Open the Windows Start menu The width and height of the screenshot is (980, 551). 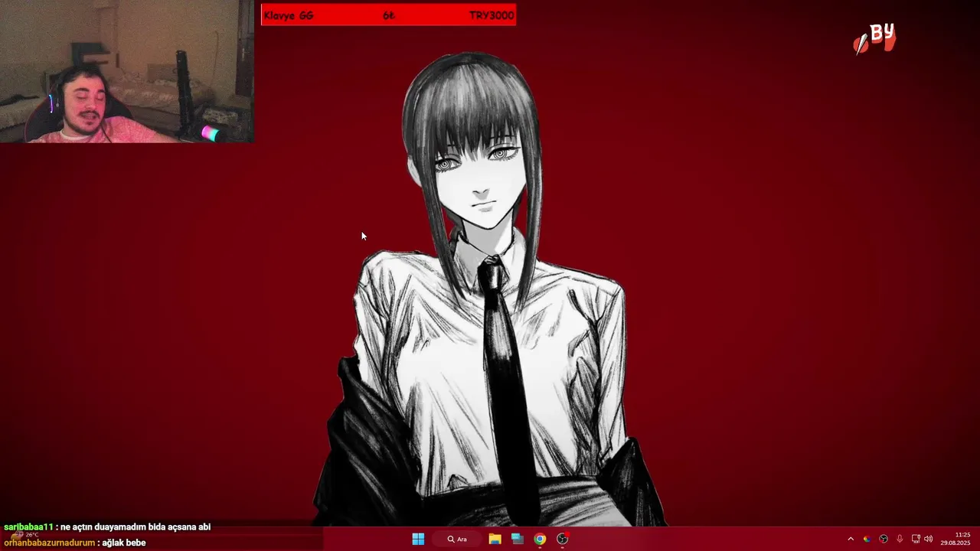pyautogui.click(x=418, y=539)
